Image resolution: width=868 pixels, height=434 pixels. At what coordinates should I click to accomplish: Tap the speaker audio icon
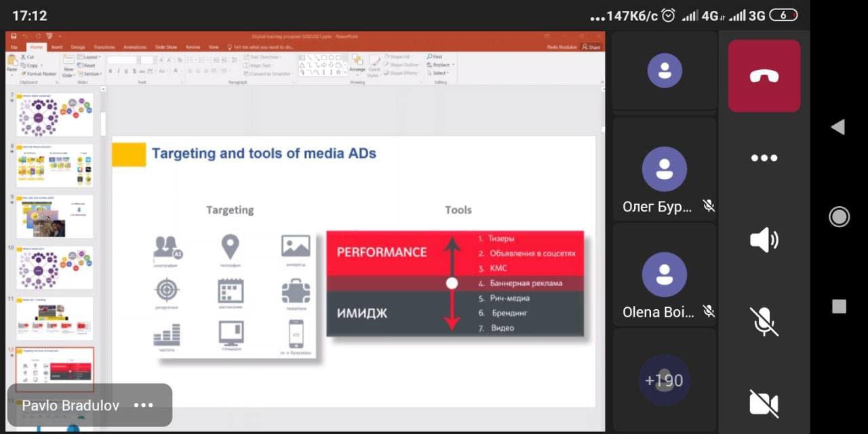[x=764, y=240]
